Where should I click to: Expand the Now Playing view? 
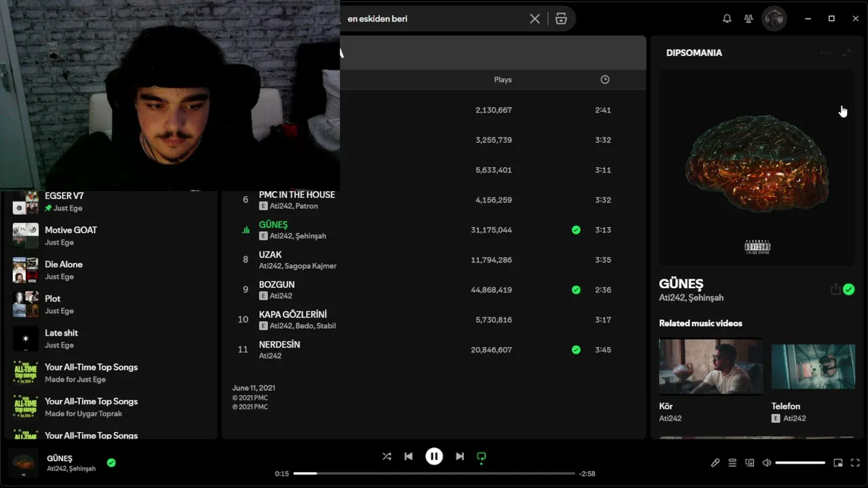click(x=846, y=53)
